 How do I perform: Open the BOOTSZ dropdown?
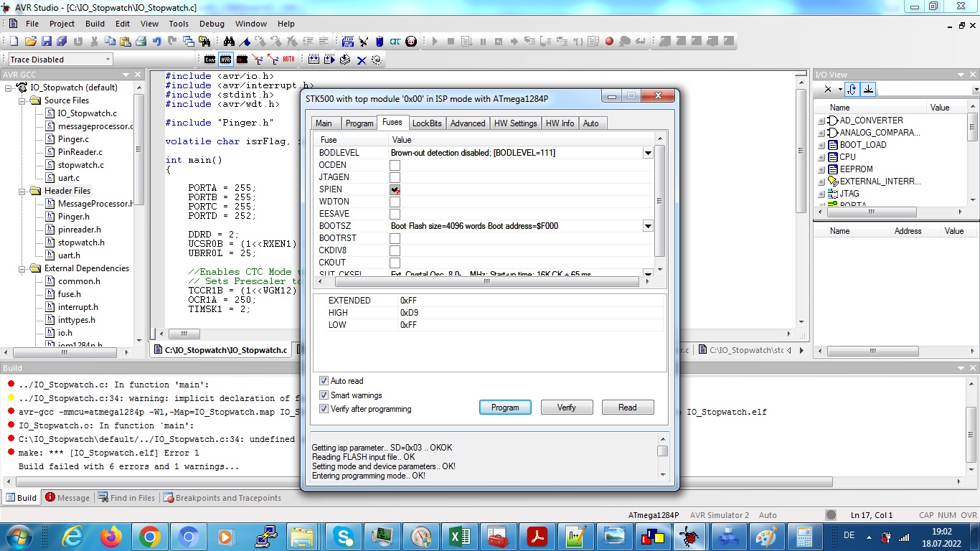pos(648,226)
